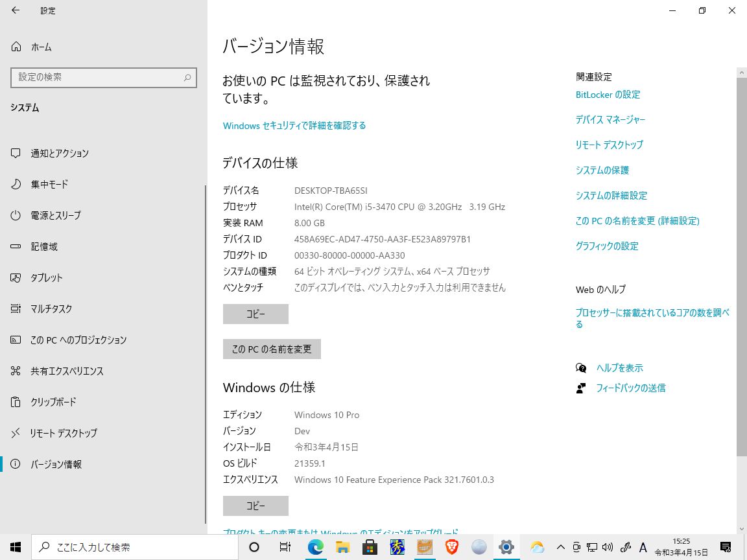Click フィードバックの送信 link
Viewport: 747px width, 560px height.
(631, 388)
